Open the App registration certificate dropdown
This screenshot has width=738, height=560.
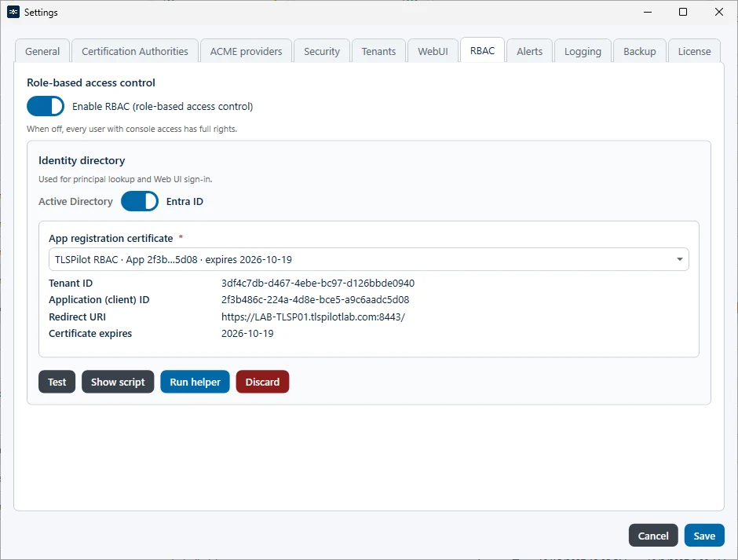(368, 259)
